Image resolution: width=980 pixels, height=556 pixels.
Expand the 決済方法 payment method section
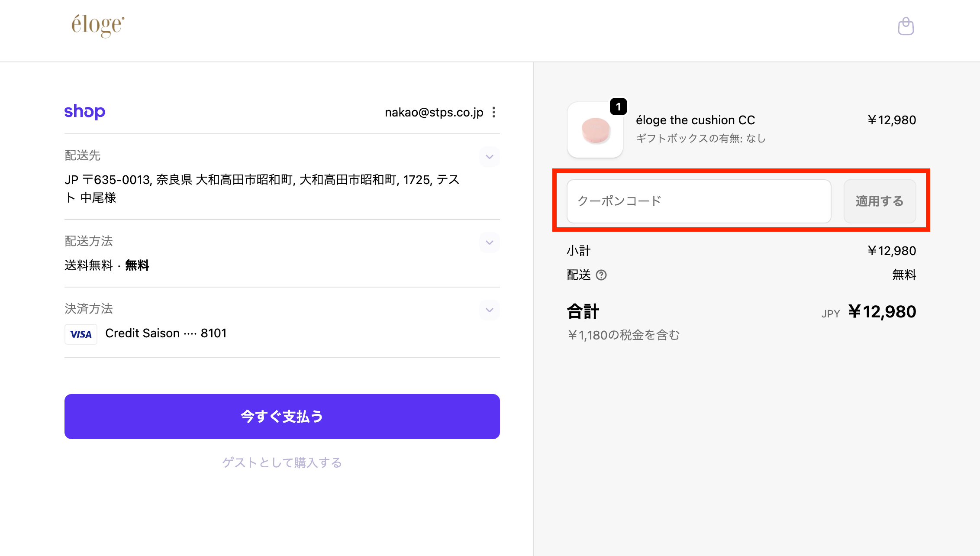point(490,310)
